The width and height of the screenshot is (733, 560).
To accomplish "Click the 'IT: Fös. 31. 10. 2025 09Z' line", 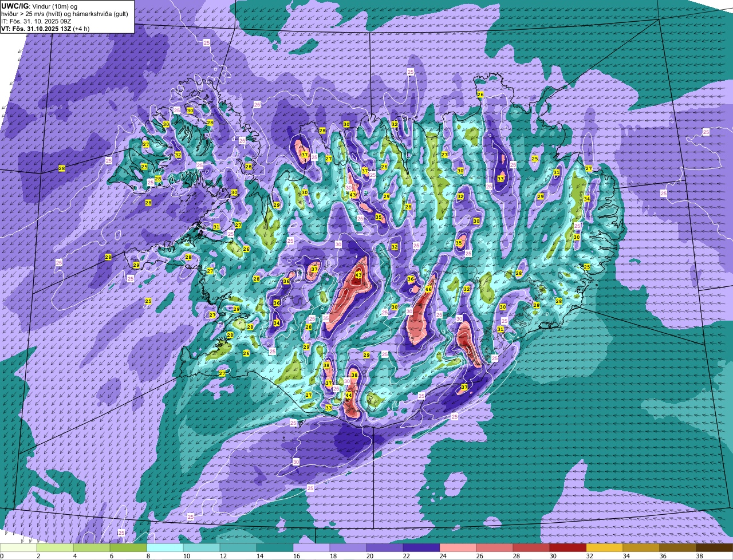I will tap(36, 21).
